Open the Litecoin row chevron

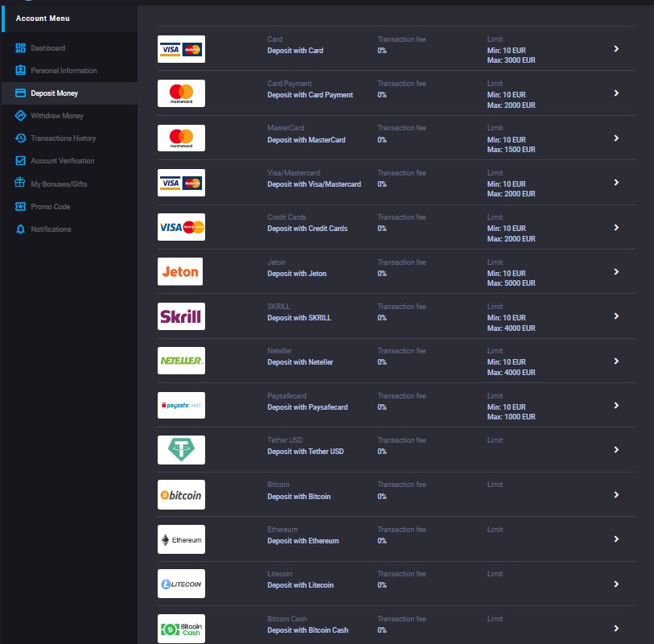[x=616, y=584]
